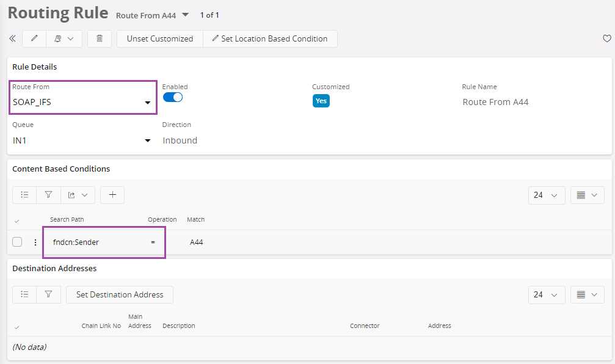Open the three-dot menu on the fndcn:Sender row
Screen dimensions: 615x364
coord(35,242)
